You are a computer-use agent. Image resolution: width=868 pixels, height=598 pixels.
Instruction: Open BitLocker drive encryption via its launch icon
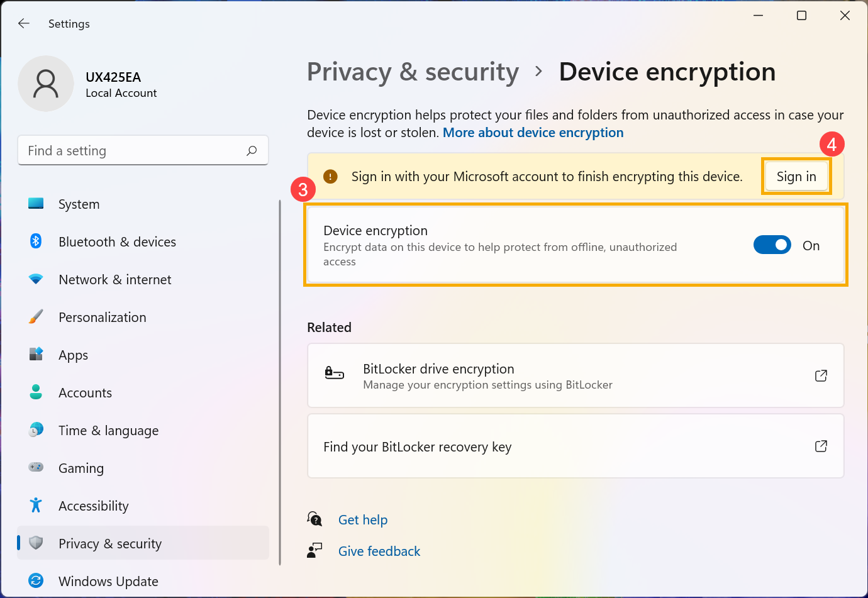point(821,375)
